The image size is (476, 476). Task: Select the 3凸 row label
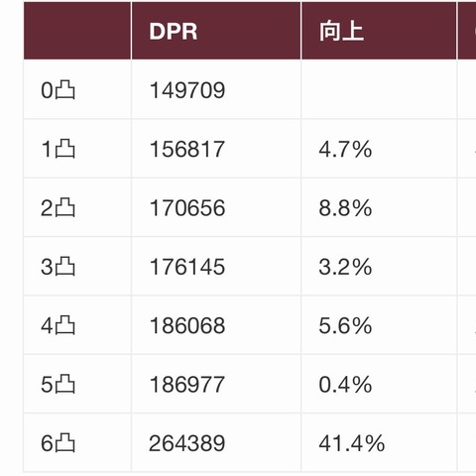58,267
